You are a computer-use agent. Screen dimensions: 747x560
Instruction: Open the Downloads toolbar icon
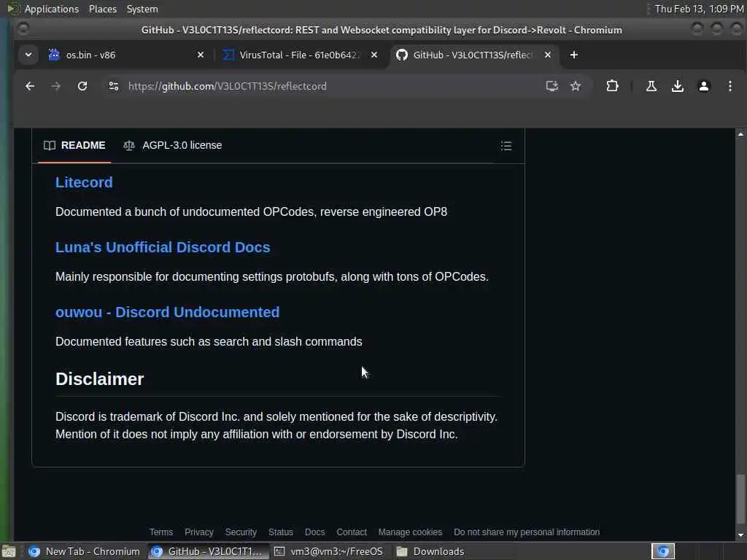(x=678, y=86)
